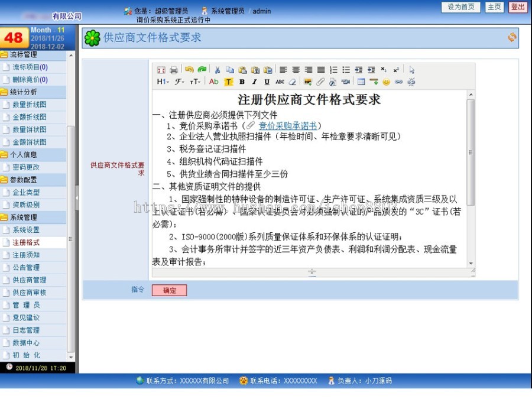Log out with 登出 button
The image size is (532, 412).
pos(518,7)
